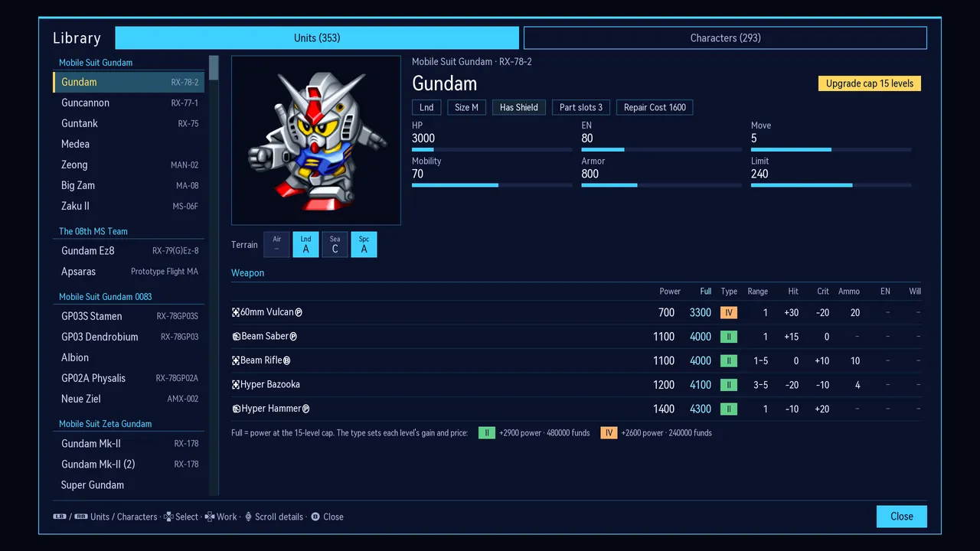Select the Spc terrain rating box
980x551 pixels.
click(364, 245)
